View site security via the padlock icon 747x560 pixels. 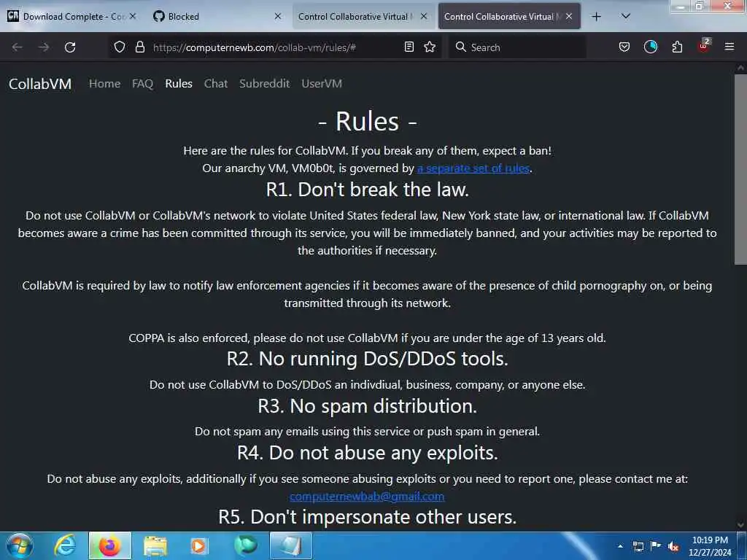(139, 47)
